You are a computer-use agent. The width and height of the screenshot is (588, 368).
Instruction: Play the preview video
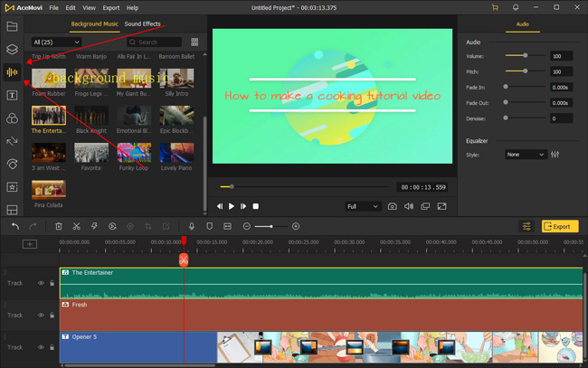232,206
